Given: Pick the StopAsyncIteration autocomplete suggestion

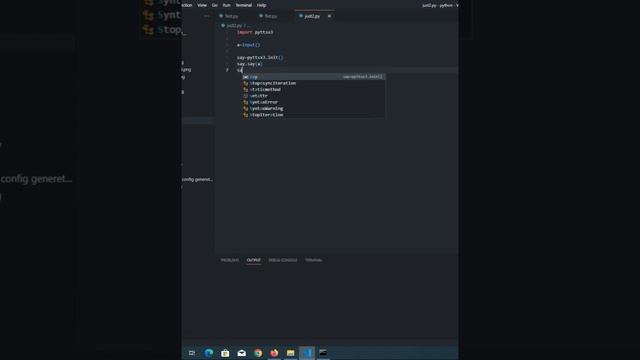Looking at the screenshot, I should click(x=313, y=83).
